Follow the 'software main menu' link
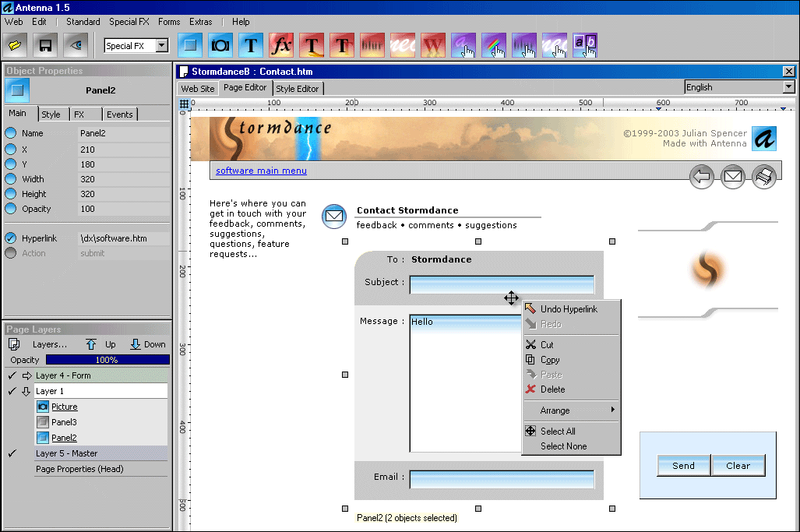Viewport: 800px width, 532px height. click(261, 171)
